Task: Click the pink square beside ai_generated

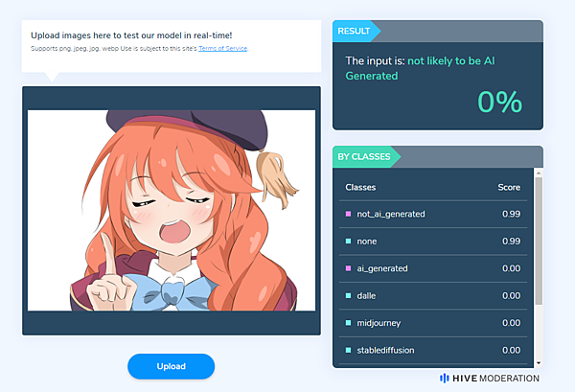Action: [349, 268]
